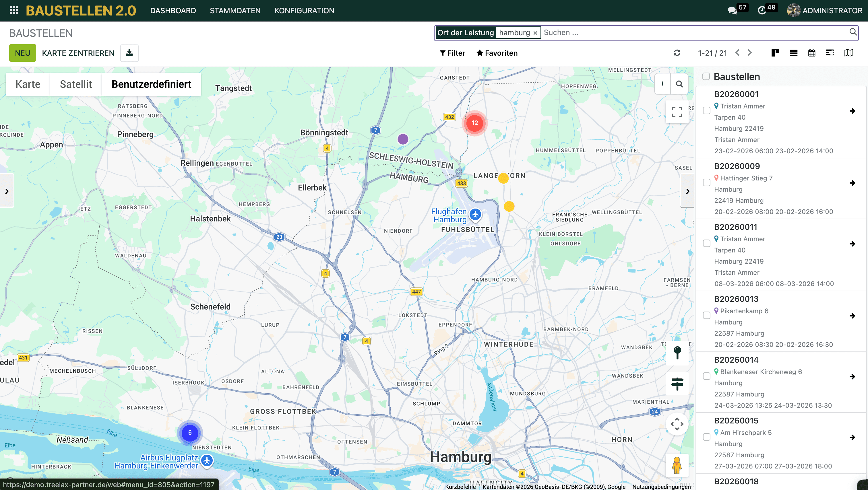
Task: Check the Baustellen select-all checkbox
Action: click(706, 76)
